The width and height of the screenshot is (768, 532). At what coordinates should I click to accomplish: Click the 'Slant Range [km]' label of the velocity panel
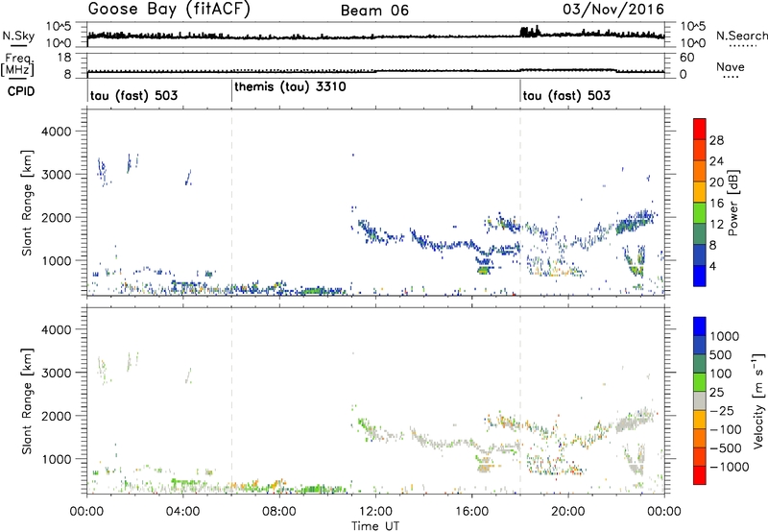click(x=27, y=400)
